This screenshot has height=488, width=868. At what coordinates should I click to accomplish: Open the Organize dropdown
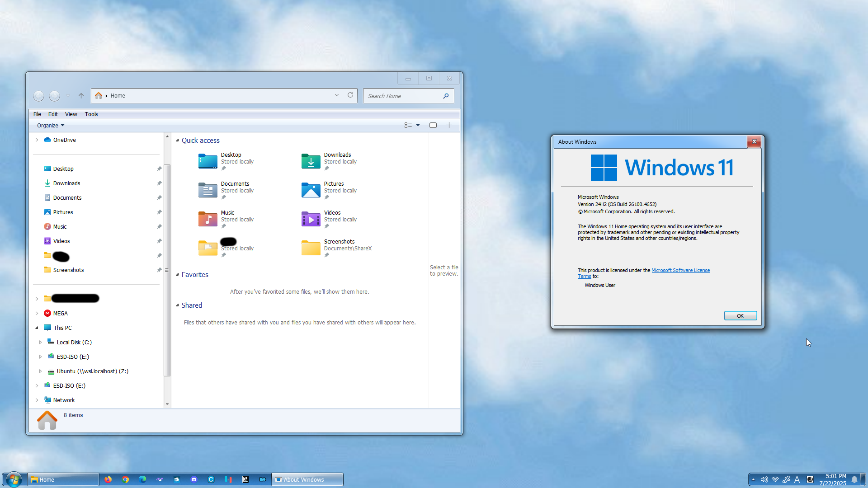point(51,126)
